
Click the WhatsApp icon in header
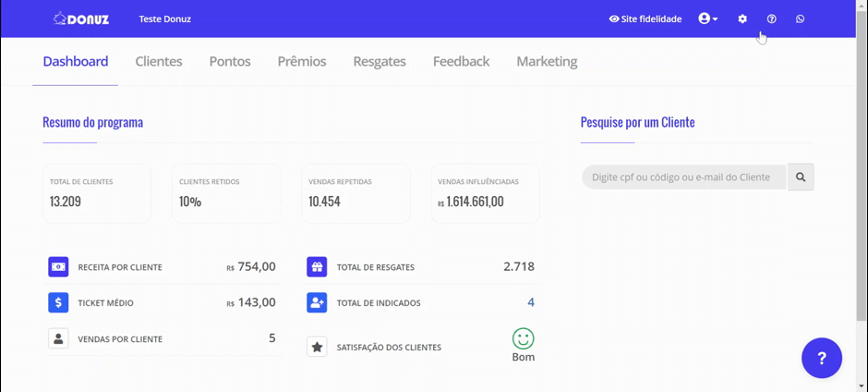800,18
